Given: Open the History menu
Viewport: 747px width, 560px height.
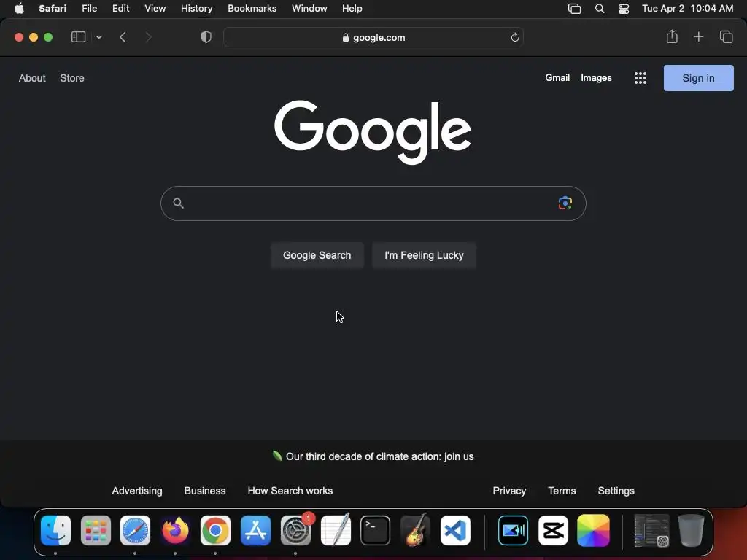Looking at the screenshot, I should tap(196, 9).
